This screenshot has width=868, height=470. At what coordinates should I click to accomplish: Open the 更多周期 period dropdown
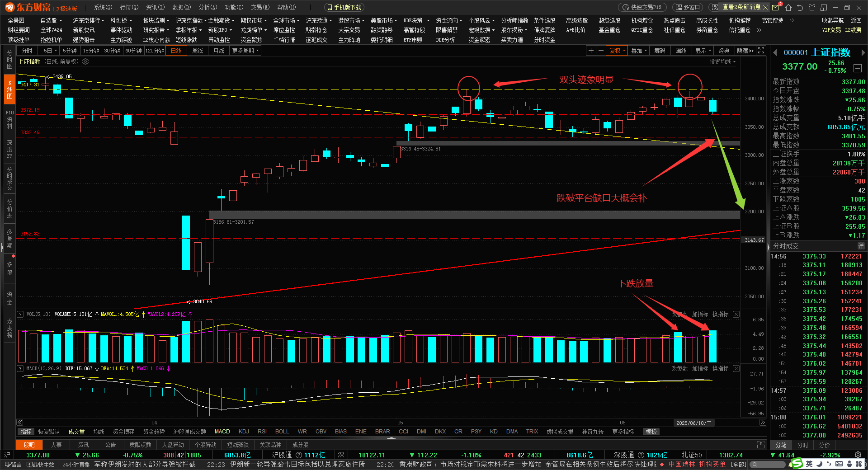245,51
